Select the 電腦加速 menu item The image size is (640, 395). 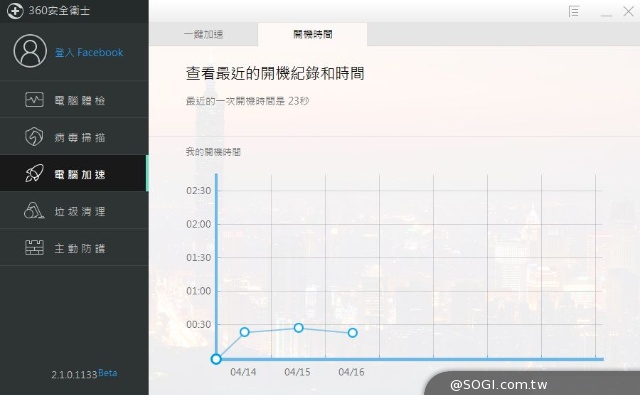tap(74, 173)
